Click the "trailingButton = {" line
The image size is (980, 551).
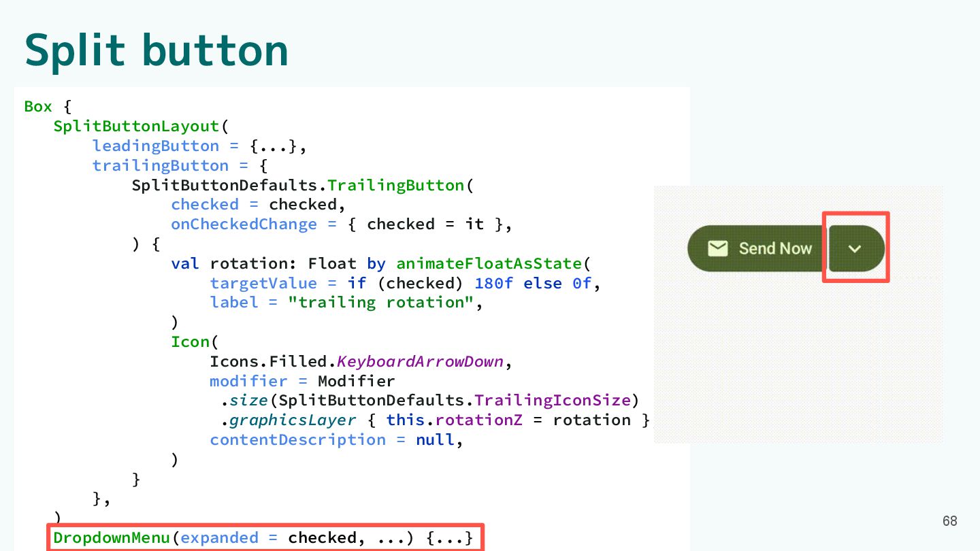click(x=180, y=166)
